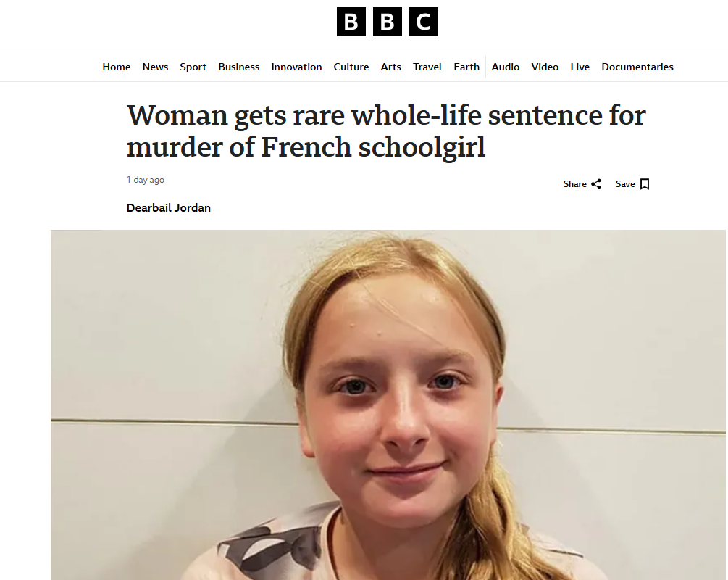728x580 pixels.
Task: Navigate to the Innovation section
Action: (296, 67)
